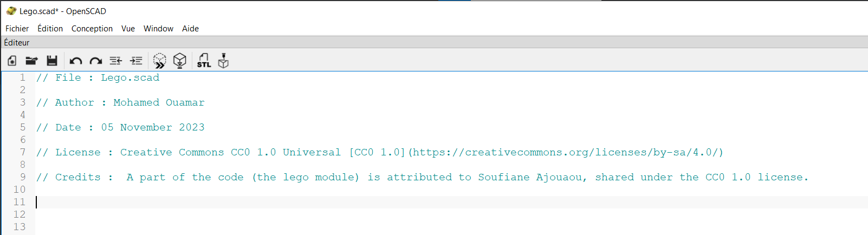Click 'Soufiane Ajouaou' in the Credits line

point(530,177)
